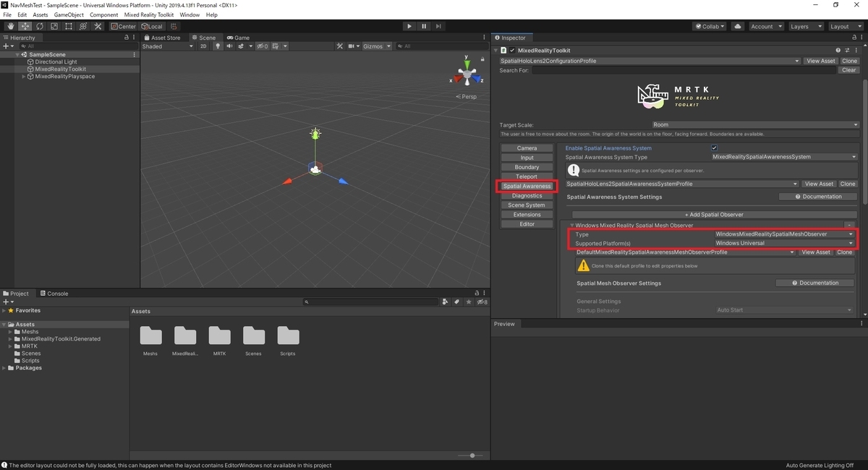The image size is (868, 470).
Task: Open Project favorites star search icon
Action: pos(469,302)
